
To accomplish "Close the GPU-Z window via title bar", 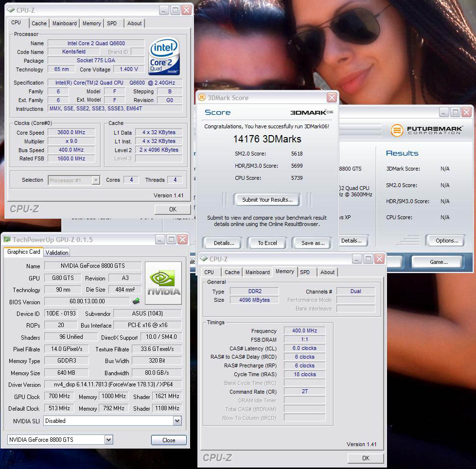I will click(182, 240).
